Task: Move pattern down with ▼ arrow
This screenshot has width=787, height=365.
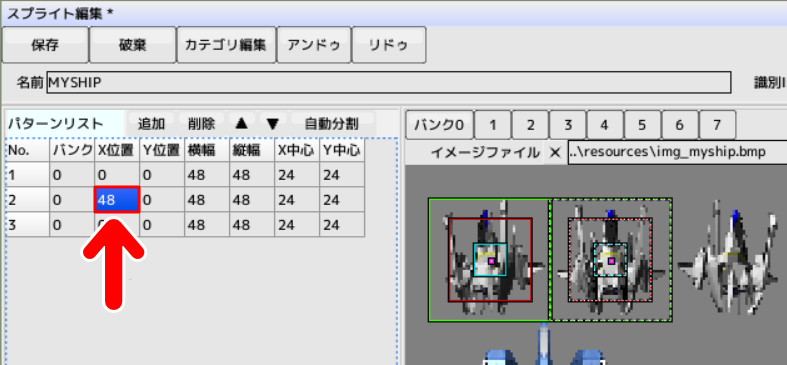Action: point(273,123)
